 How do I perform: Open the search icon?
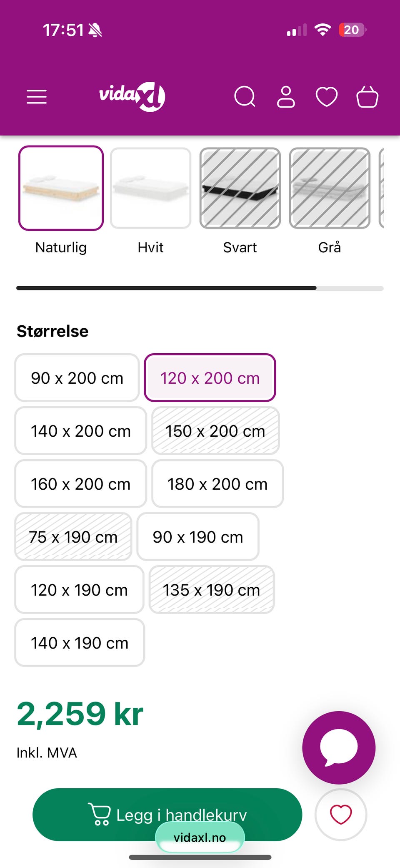click(x=245, y=97)
